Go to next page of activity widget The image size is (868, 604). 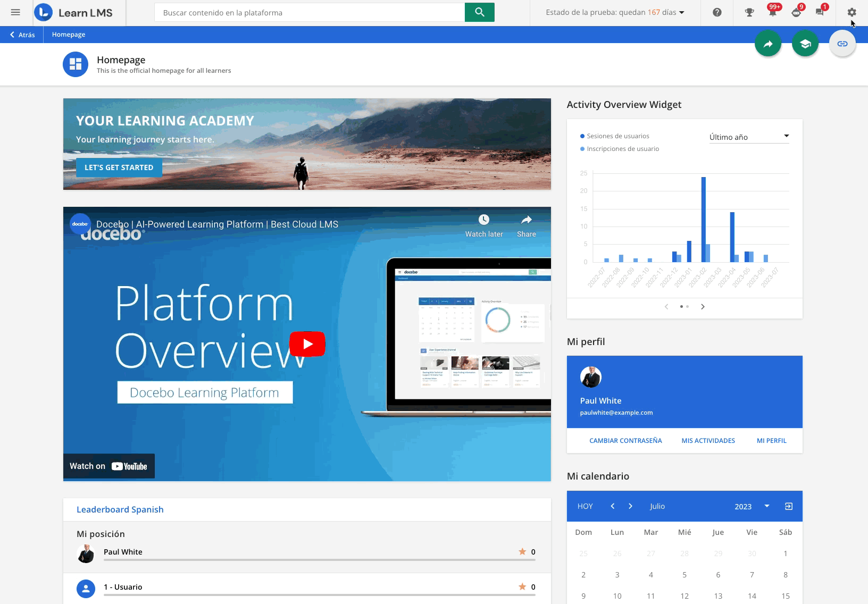703,307
